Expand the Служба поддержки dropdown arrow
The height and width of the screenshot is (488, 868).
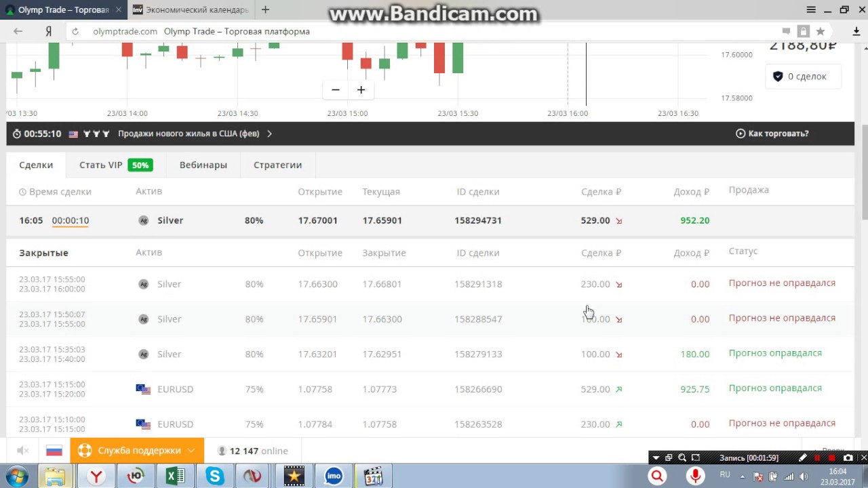pos(191,451)
